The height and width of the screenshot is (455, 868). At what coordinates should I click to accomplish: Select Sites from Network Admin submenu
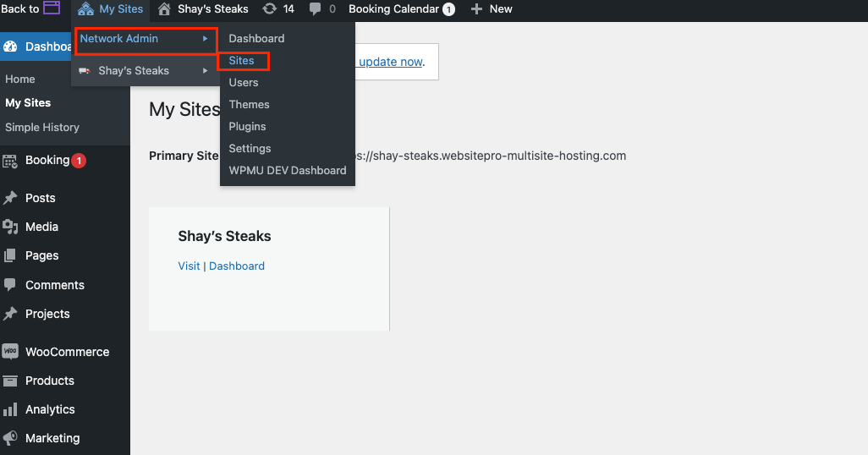coord(241,61)
